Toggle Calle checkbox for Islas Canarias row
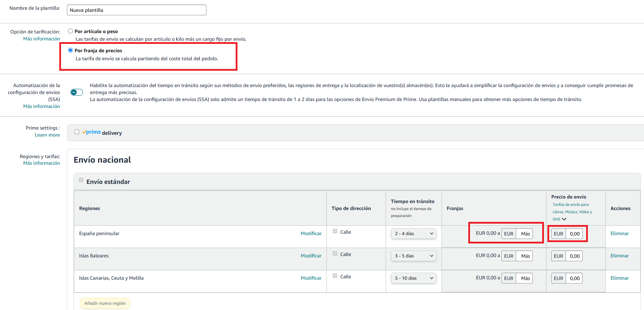Screen dimensions: 644x310 click(x=335, y=276)
